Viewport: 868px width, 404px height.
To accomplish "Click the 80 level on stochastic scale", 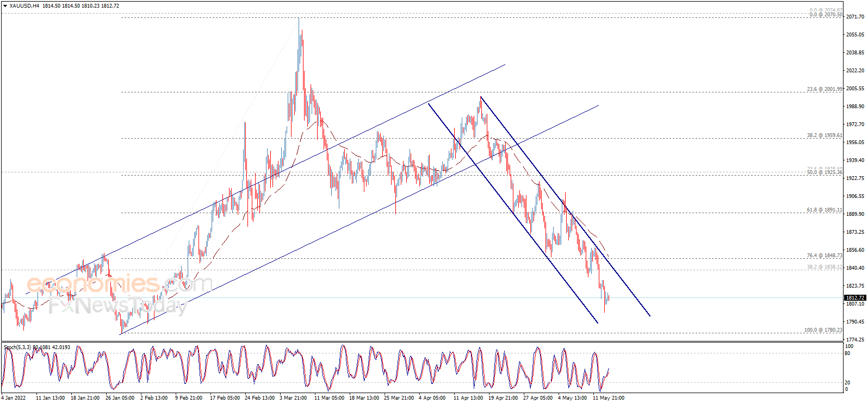I will pyautogui.click(x=847, y=353).
